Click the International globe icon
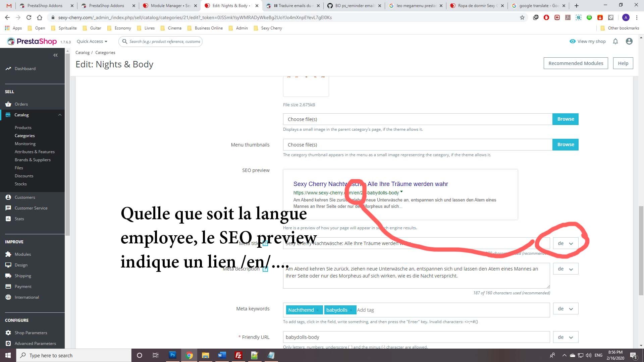 point(8,297)
